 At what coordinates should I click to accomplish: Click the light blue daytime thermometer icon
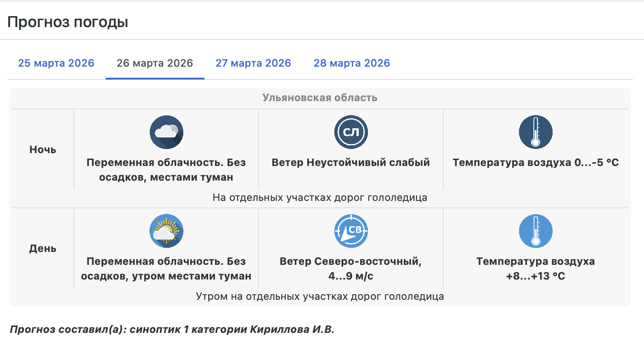[x=535, y=231]
